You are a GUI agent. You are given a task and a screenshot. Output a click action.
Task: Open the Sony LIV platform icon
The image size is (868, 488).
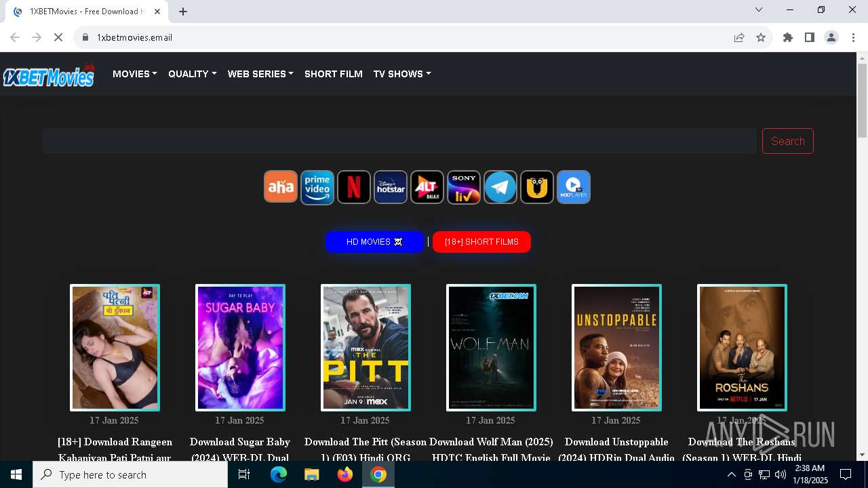[464, 187]
